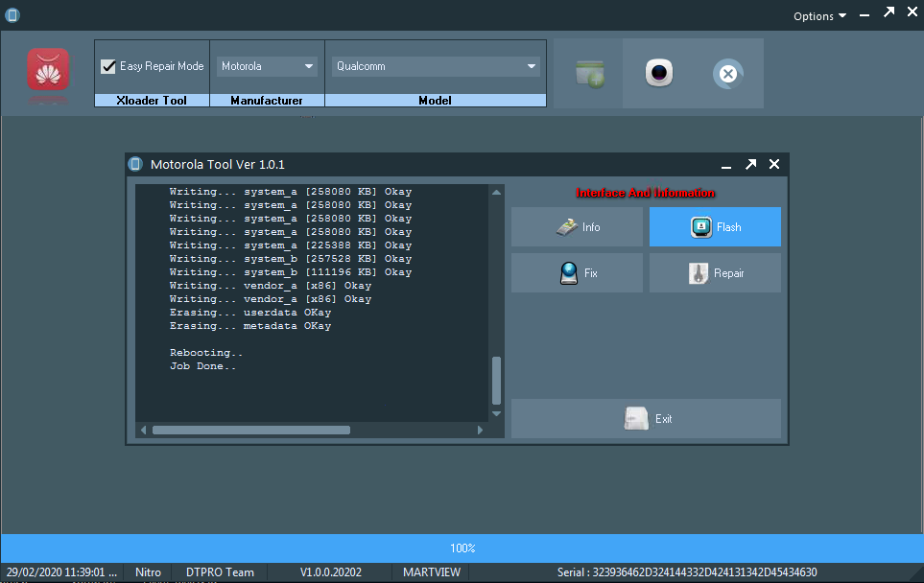Viewport: 924px width, 583px height.
Task: Click the log scroll-left arrow
Action: 143,430
